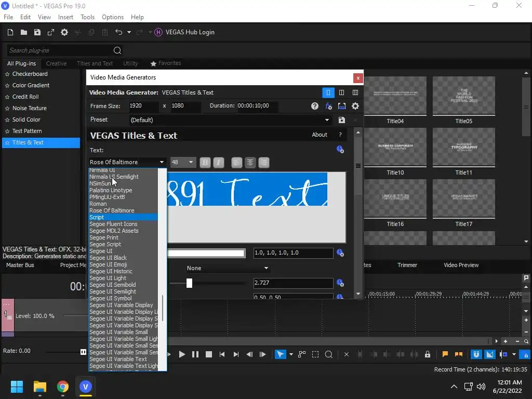Save the project via the floppy icon
Screen dimensions: 532x399
click(x=37, y=32)
